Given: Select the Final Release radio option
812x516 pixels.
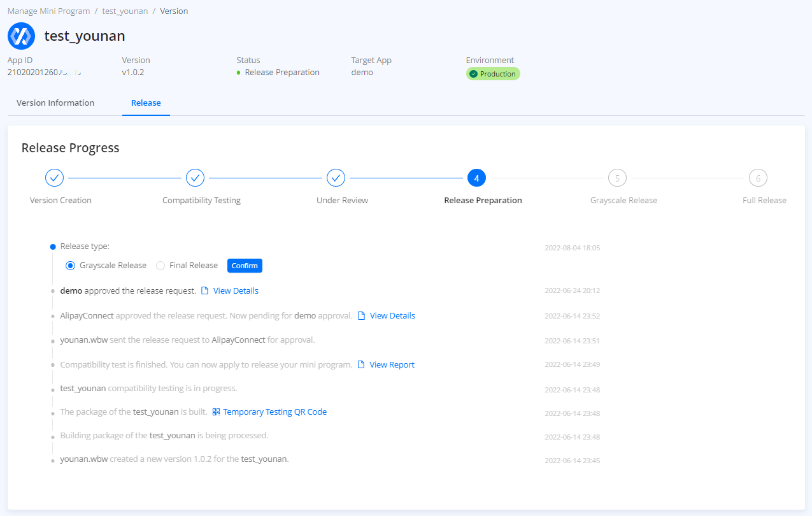Looking at the screenshot, I should (160, 266).
